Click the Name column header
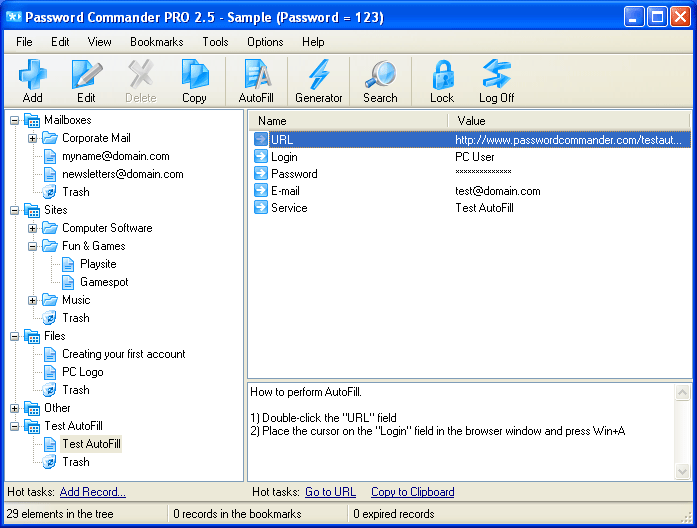 [x=348, y=121]
